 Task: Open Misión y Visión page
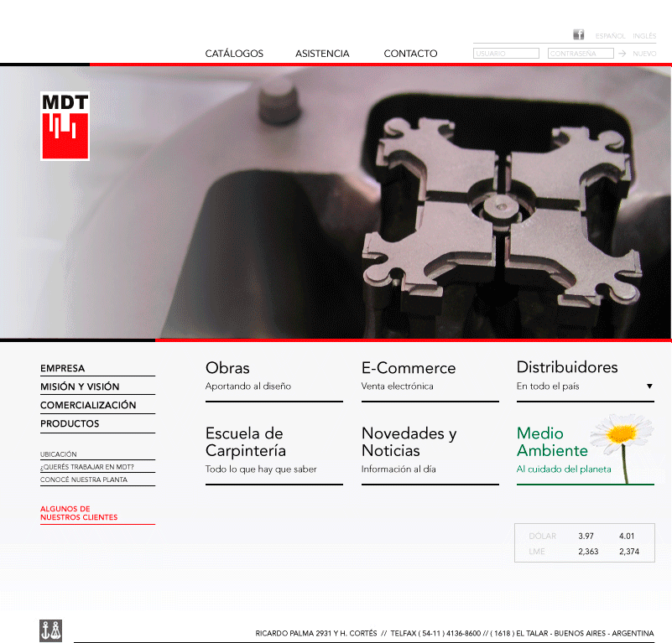click(80, 386)
